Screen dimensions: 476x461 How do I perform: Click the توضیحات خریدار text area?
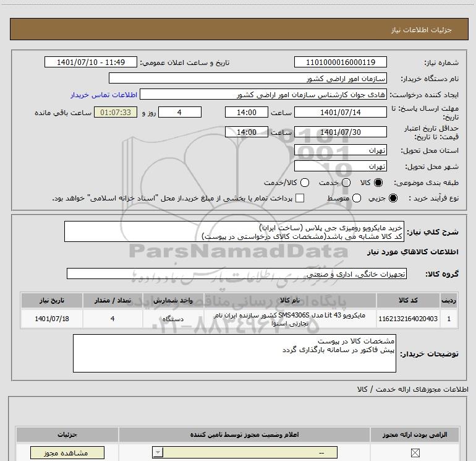pyautogui.click(x=234, y=353)
